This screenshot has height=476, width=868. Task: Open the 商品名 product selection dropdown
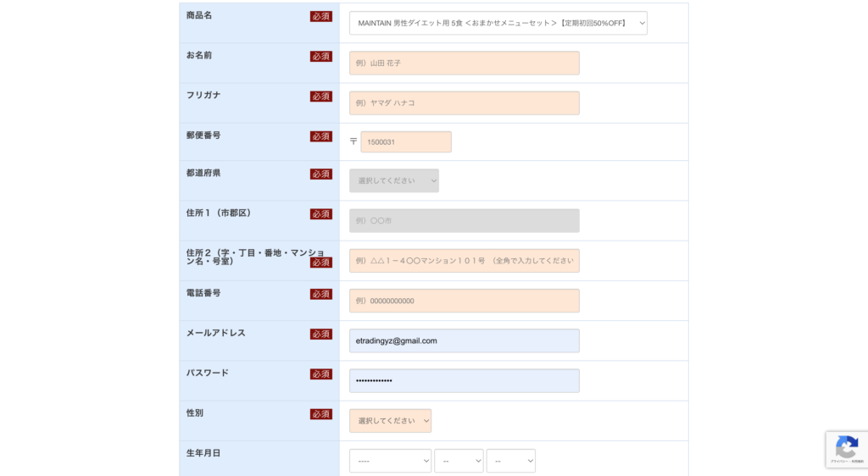pyautogui.click(x=498, y=23)
